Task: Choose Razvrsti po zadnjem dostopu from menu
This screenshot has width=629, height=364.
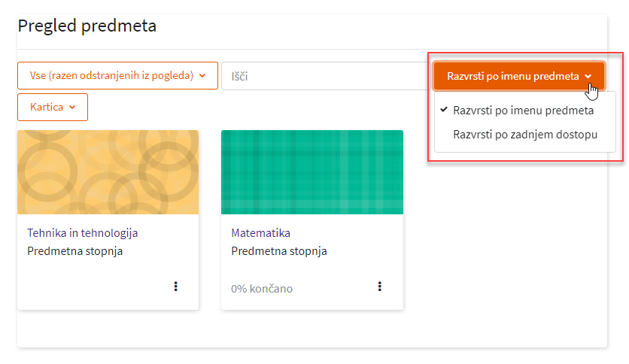Action: [525, 135]
